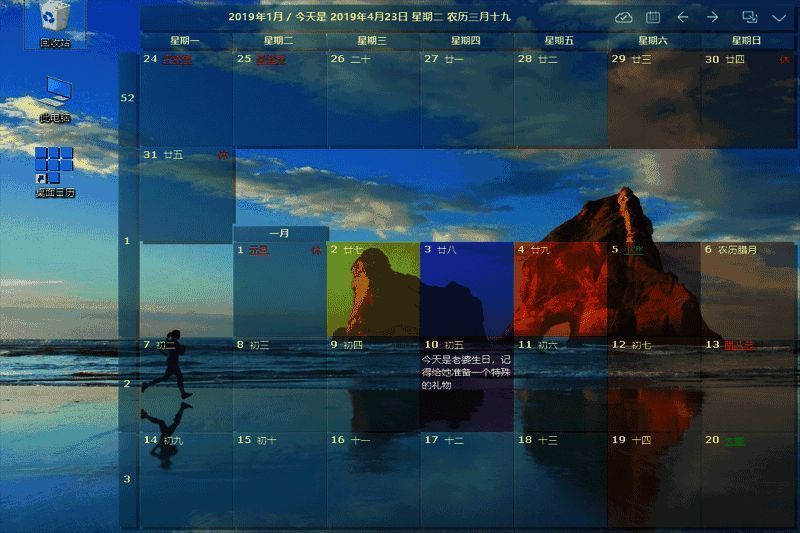Select the 27 廿一 date cell
This screenshot has height=533, width=800.
pyautogui.click(x=466, y=99)
